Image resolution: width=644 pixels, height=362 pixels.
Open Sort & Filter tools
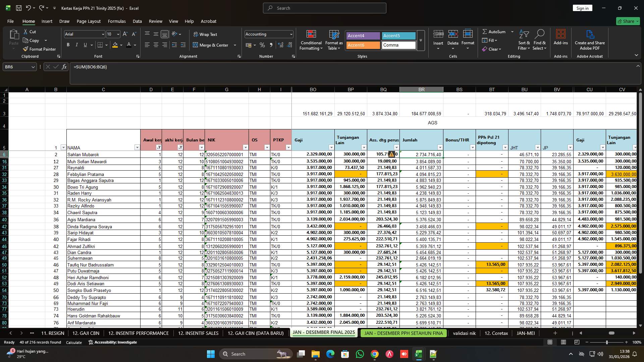(524, 40)
